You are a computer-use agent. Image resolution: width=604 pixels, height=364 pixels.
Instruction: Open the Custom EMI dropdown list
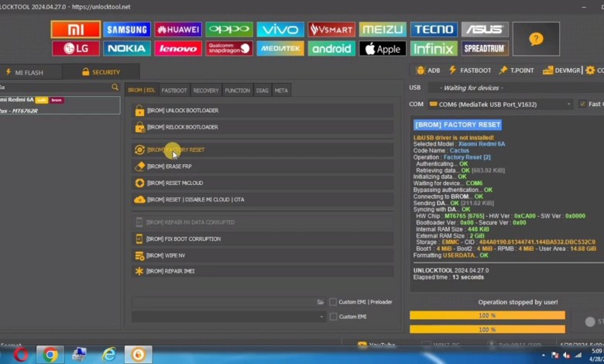(x=321, y=317)
